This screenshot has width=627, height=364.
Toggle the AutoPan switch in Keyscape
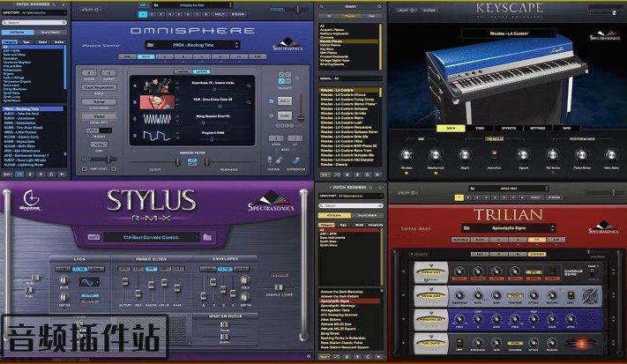pos(494,155)
